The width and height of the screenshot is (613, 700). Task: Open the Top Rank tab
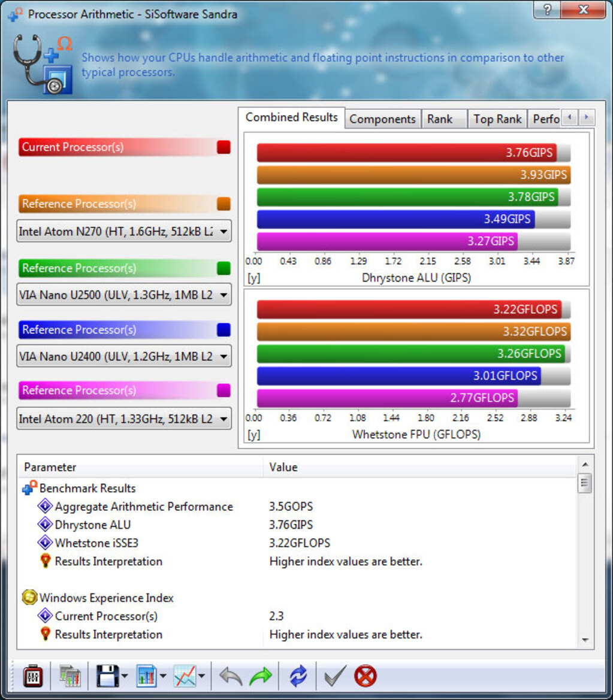497,119
